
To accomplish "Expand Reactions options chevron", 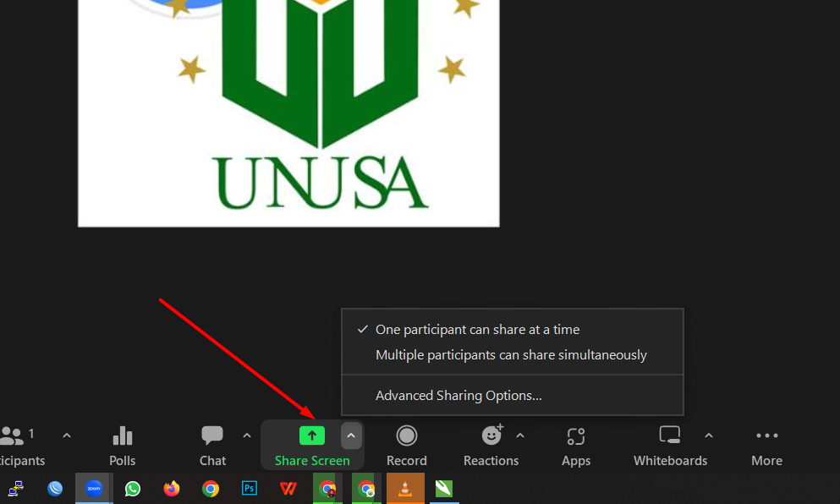I will [x=520, y=436].
